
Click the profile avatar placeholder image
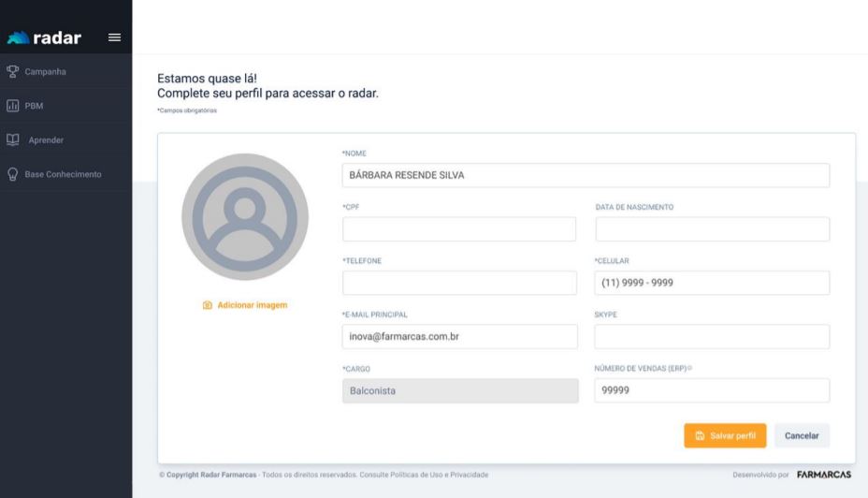(245, 217)
